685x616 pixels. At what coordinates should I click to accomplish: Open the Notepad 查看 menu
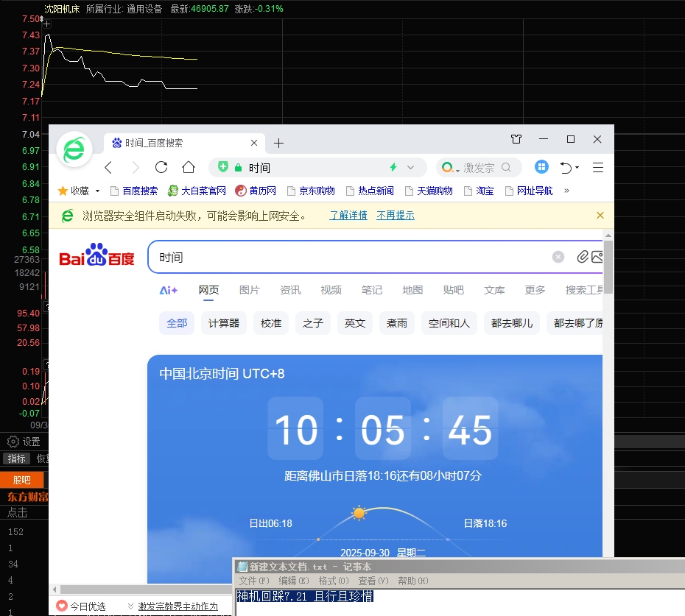373,581
